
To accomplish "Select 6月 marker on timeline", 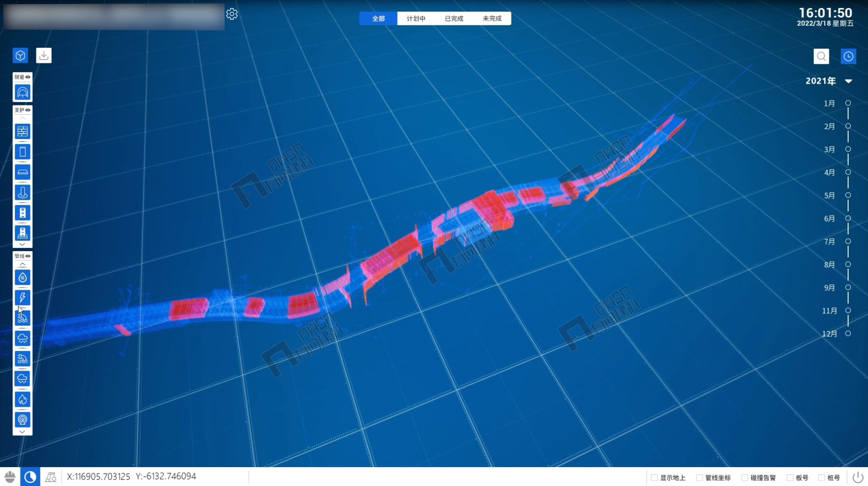I will point(848,219).
